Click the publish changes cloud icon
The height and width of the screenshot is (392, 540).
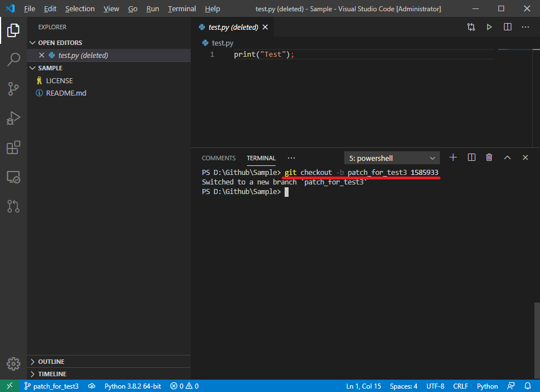click(92, 386)
